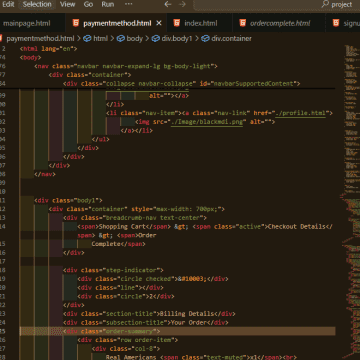360x360 pixels.
Task: Open the Selection menu
Action: (x=37, y=4)
